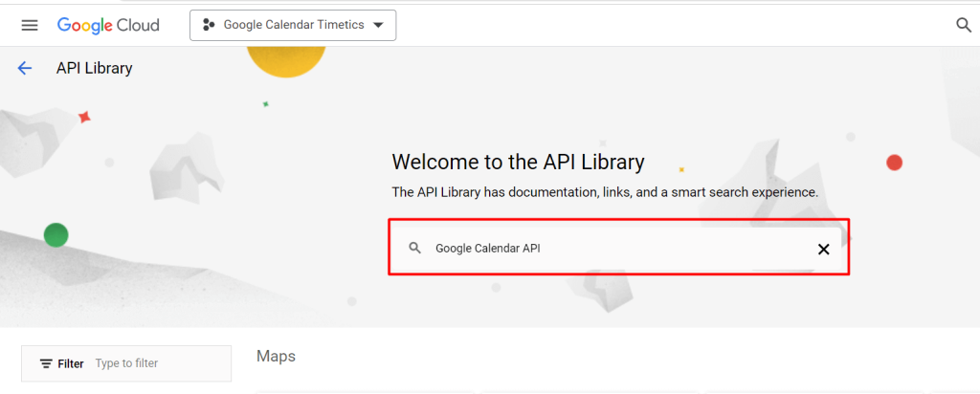Clear the search with the X icon
Viewport: 980px width, 394px height.
(824, 250)
